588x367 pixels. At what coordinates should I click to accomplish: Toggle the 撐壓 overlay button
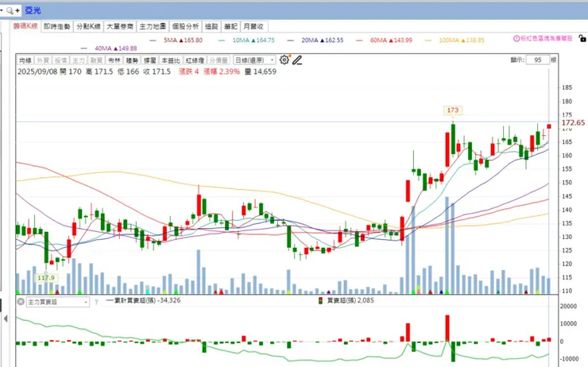(149, 60)
